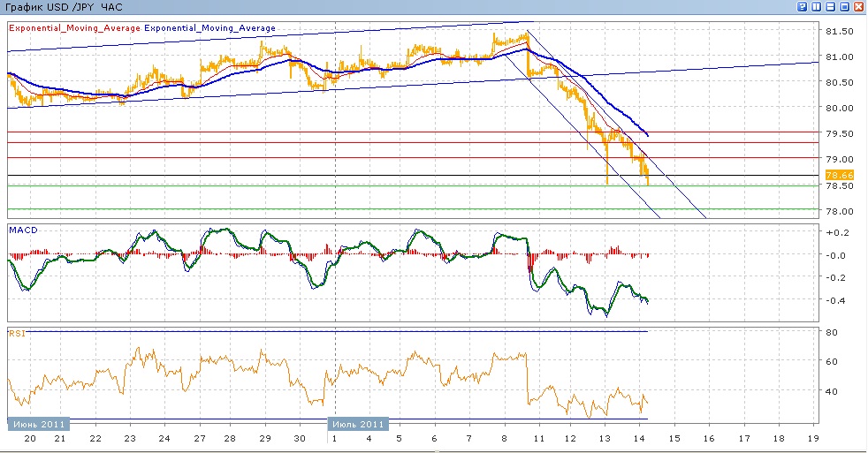
Task: Click the 81.50 price axis label
Action: (839, 32)
